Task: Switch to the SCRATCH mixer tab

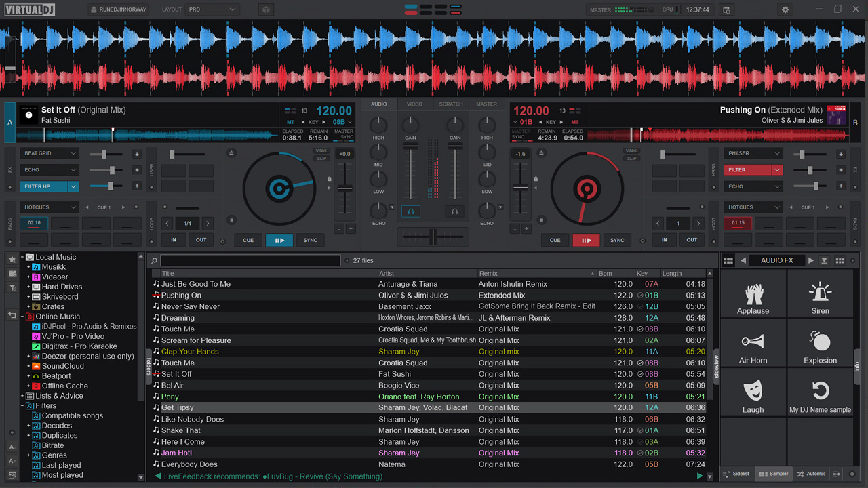Action: tap(450, 104)
